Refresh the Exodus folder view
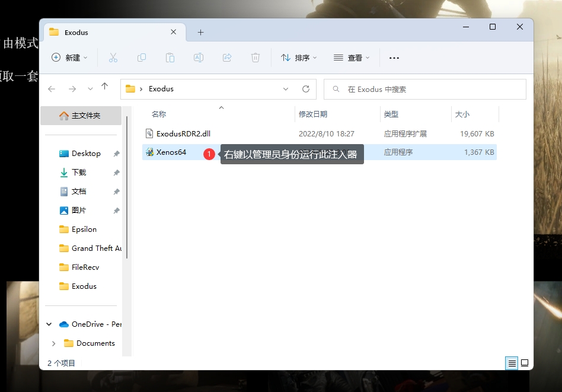The image size is (562, 392). 306,89
